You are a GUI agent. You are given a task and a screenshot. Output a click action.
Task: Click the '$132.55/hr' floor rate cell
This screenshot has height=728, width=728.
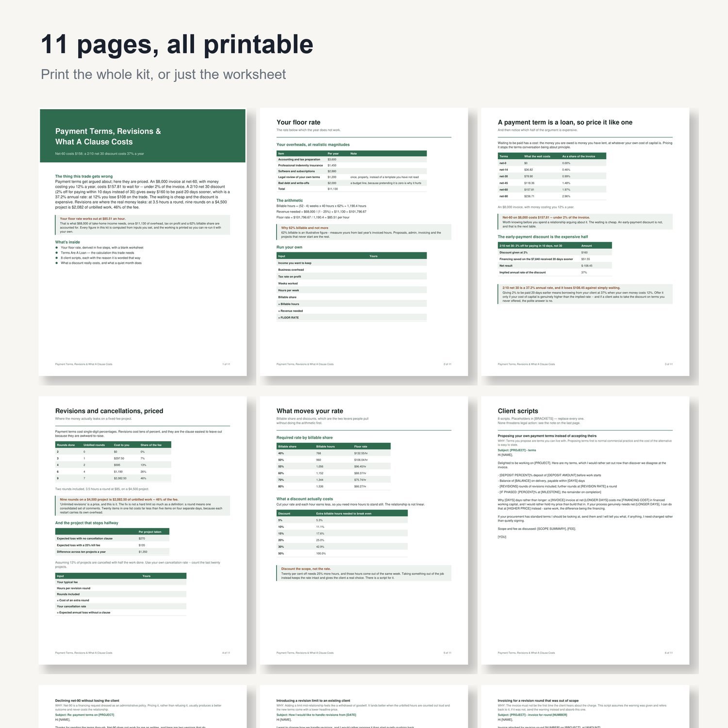(x=361, y=453)
